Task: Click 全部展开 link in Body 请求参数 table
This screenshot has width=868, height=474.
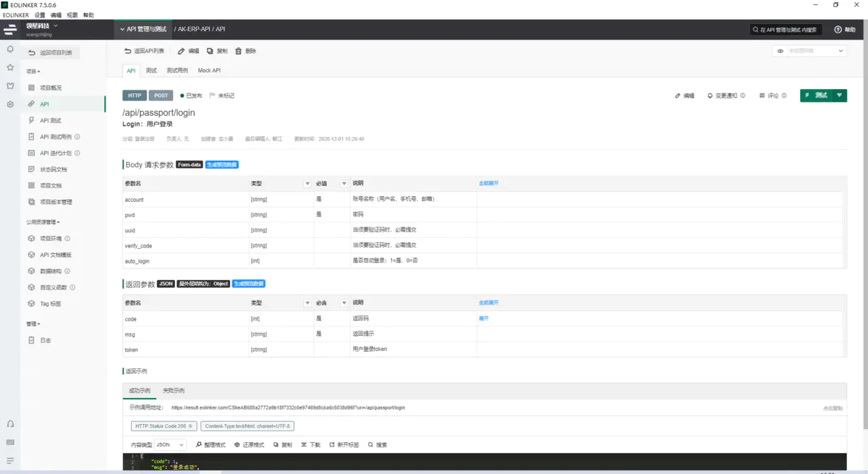Action: click(x=488, y=183)
